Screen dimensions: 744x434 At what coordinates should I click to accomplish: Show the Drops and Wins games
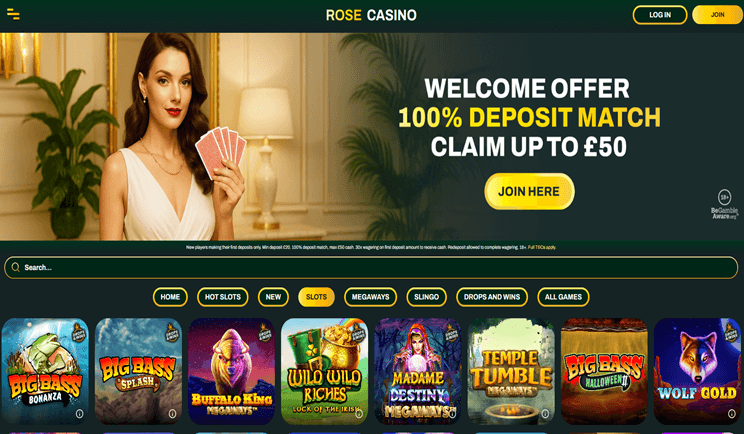coord(492,297)
